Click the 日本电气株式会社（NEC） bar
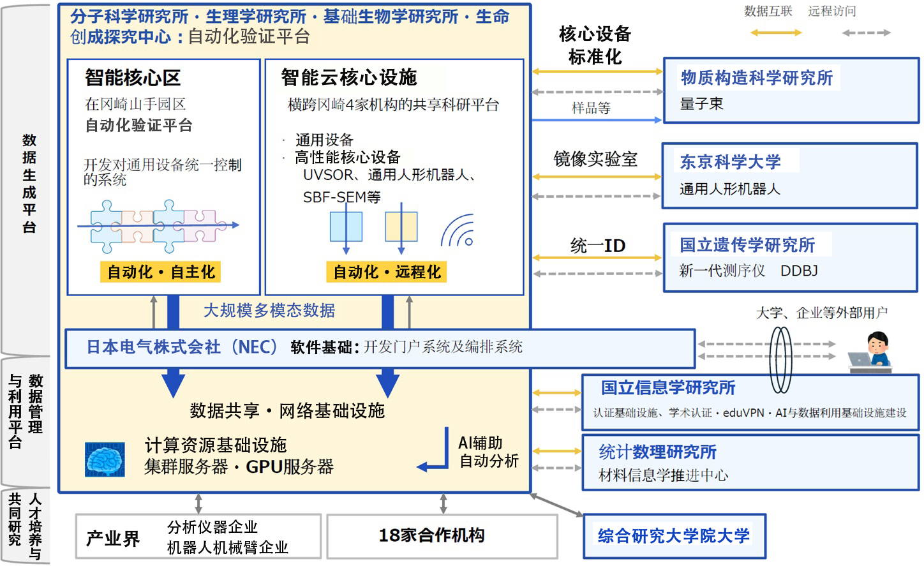924x566 pixels. pyautogui.click(x=380, y=348)
